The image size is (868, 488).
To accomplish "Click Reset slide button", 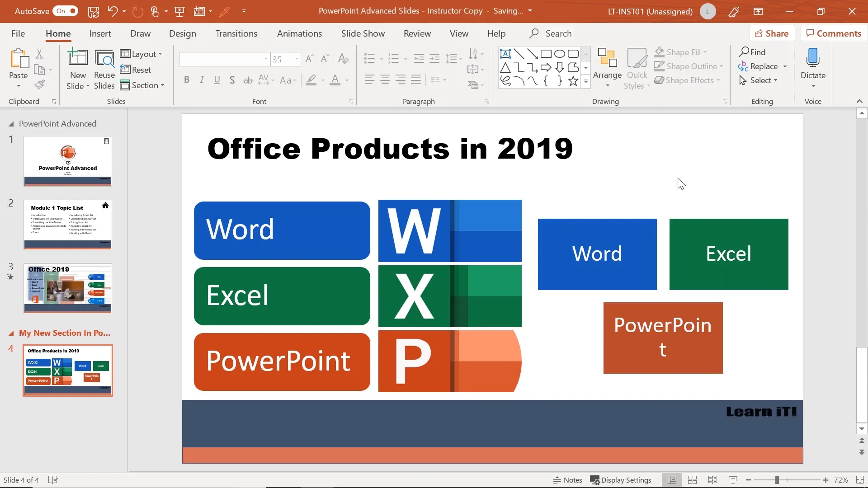I will click(x=136, y=70).
